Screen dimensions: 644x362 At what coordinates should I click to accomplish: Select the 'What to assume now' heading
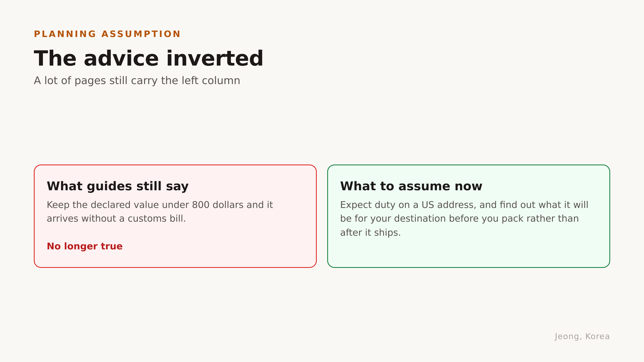click(x=411, y=186)
